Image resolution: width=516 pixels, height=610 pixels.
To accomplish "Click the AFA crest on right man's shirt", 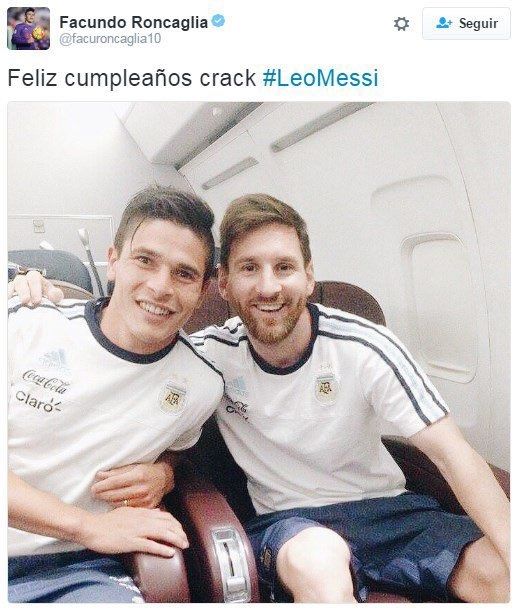I will (325, 387).
